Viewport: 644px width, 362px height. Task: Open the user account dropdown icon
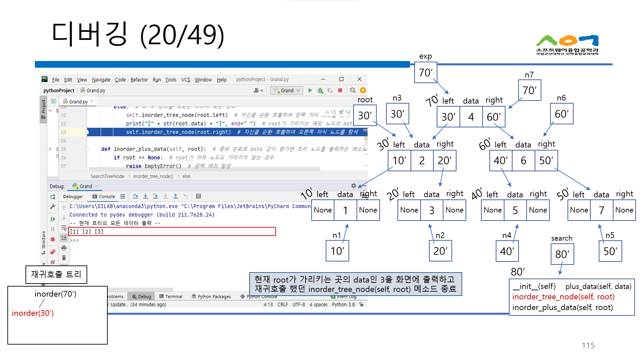click(x=258, y=90)
